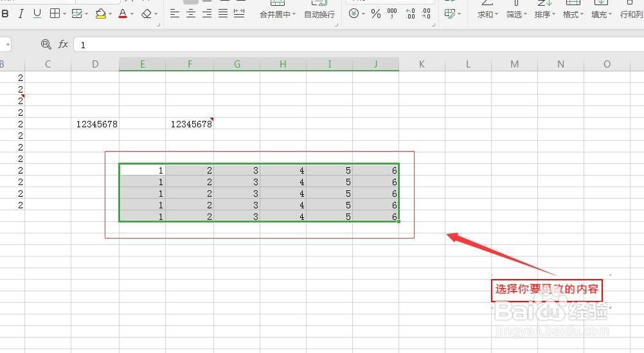Select column E header
This screenshot has width=644, height=353.
click(143, 64)
